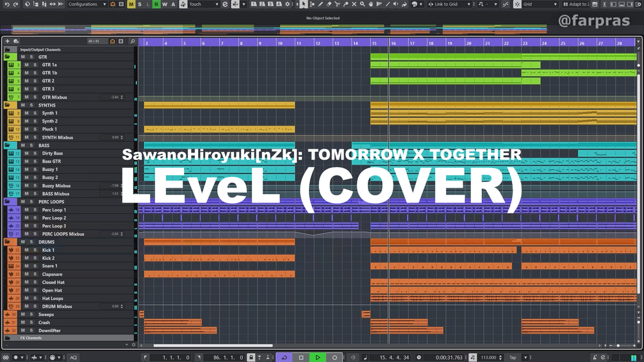Select the Mute X tool
The image size is (644, 362).
coord(354,4)
